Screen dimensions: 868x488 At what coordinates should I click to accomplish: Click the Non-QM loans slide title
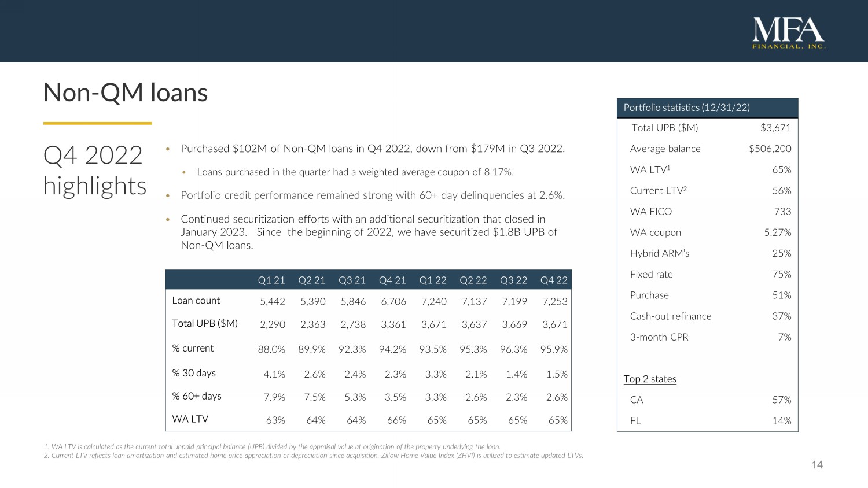(x=126, y=93)
